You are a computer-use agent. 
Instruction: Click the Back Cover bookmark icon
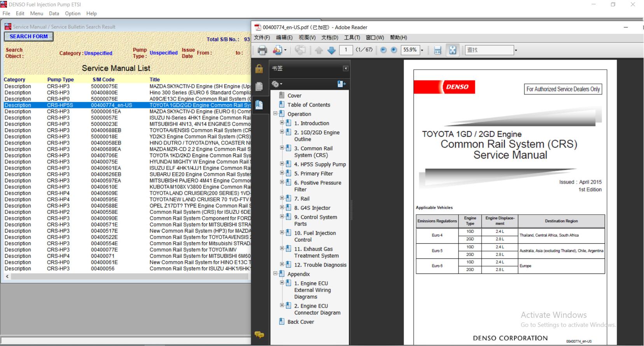pos(282,322)
